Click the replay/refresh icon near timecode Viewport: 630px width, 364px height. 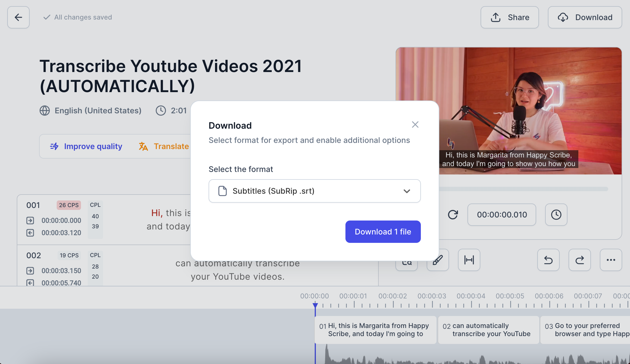[453, 215]
